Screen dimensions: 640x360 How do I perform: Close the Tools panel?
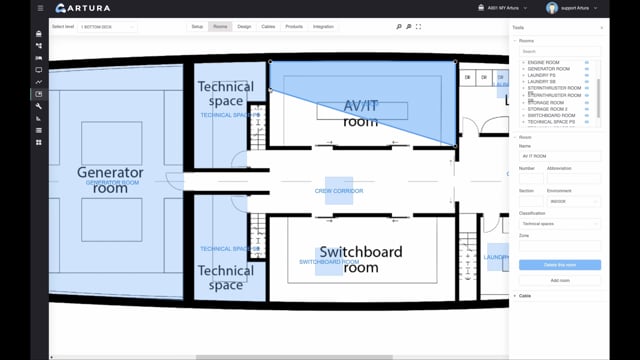(602, 28)
